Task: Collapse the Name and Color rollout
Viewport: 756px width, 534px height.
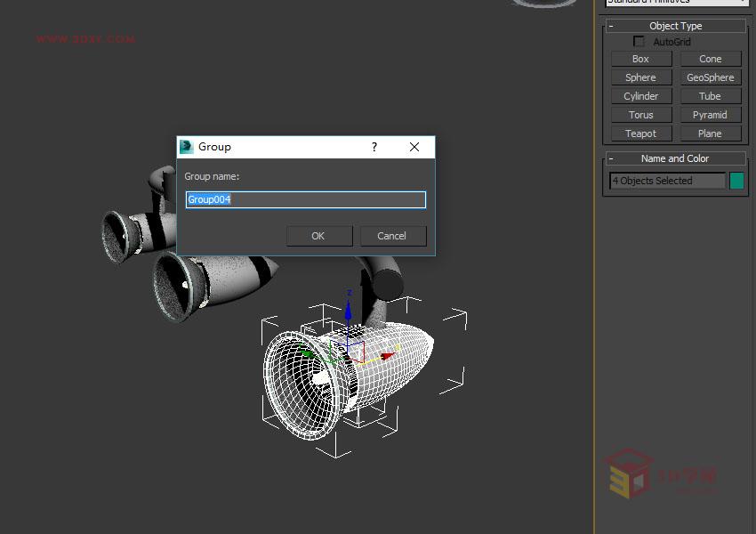Action: (x=609, y=158)
